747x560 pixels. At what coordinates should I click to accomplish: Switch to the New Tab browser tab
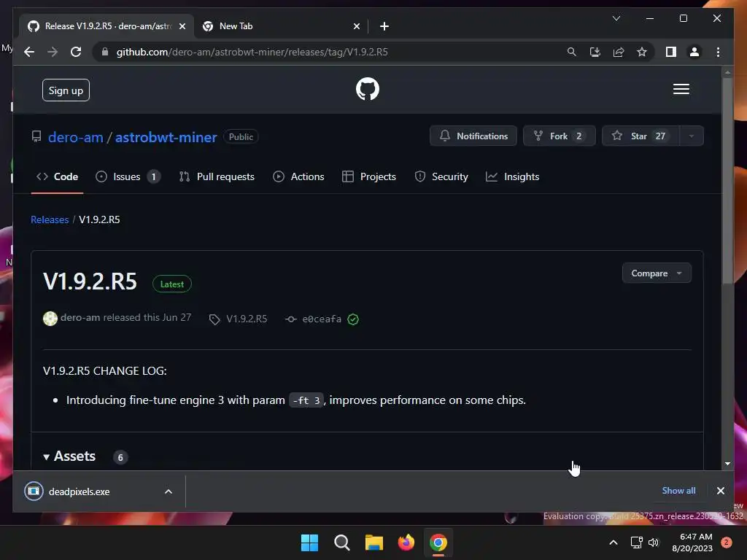[x=281, y=26]
